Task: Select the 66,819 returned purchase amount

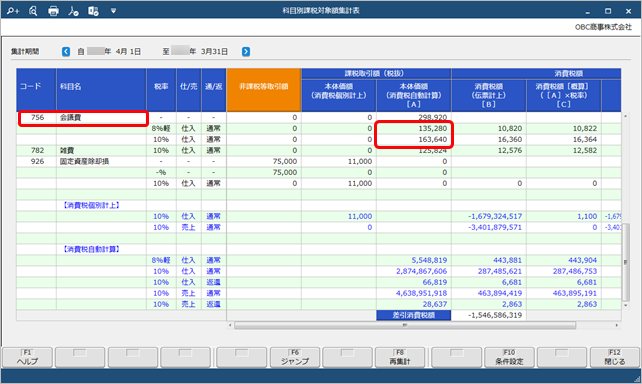Action: (414, 282)
